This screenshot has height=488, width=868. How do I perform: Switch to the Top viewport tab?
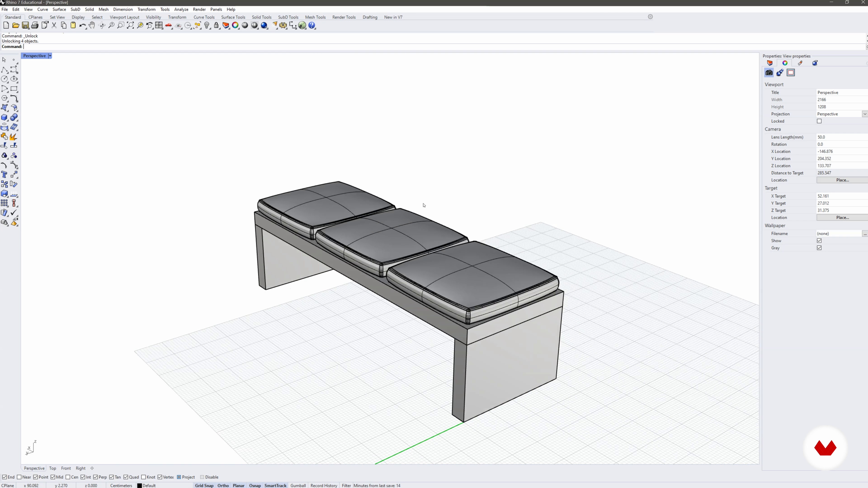pos(53,468)
